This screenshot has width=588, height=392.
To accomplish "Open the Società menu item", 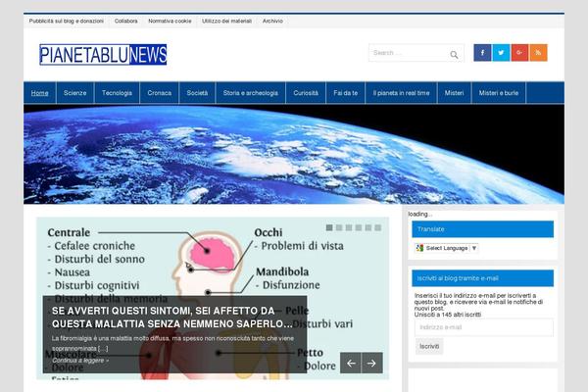I will click(x=197, y=93).
